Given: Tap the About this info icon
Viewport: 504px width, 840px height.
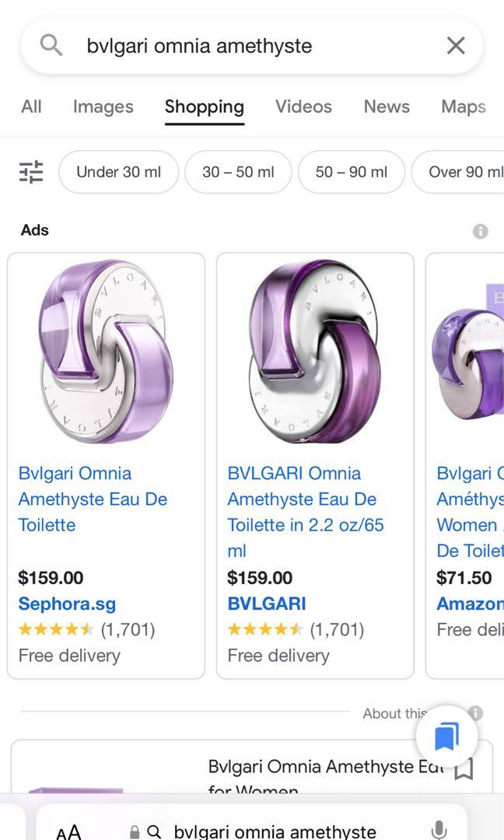Looking at the screenshot, I should (x=476, y=713).
